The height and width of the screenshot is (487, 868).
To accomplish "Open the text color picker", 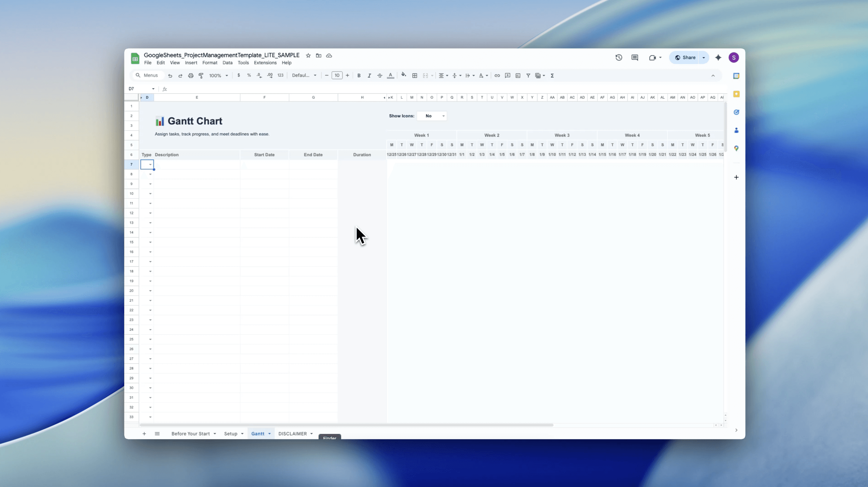I will click(390, 76).
